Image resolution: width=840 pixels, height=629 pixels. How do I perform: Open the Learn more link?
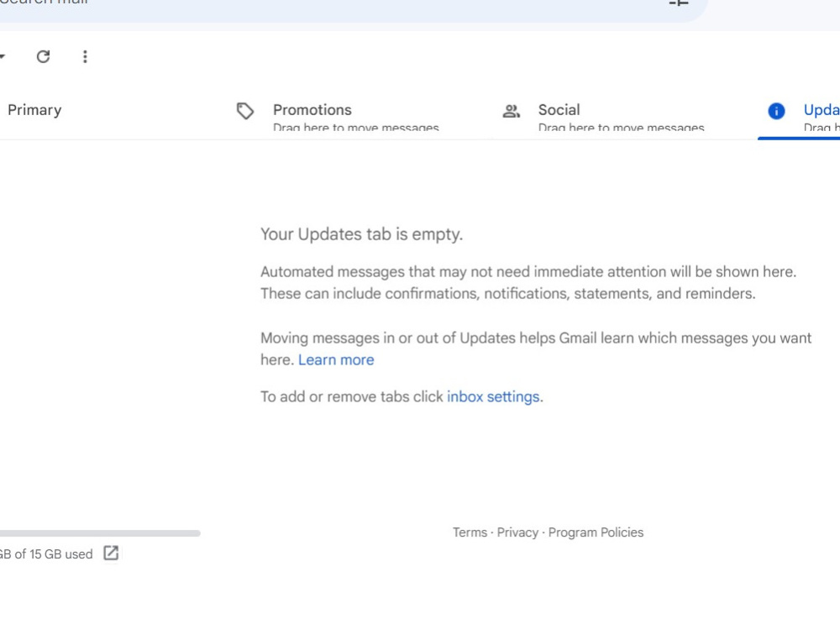[336, 360]
